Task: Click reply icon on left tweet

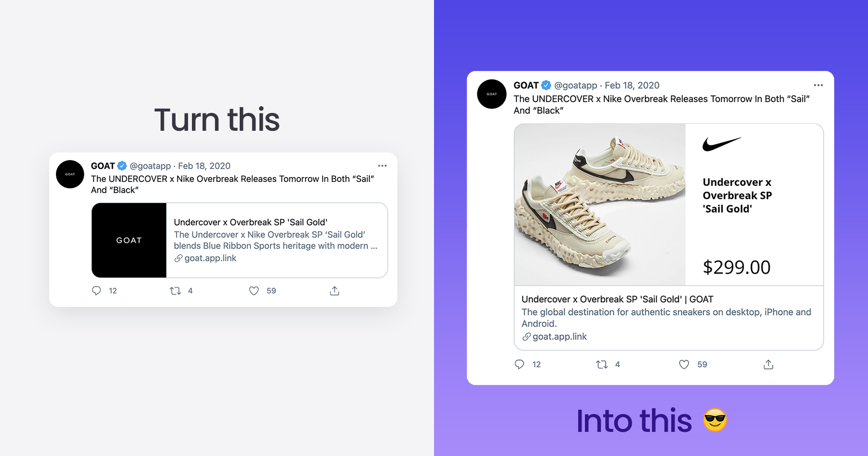Action: (x=96, y=290)
